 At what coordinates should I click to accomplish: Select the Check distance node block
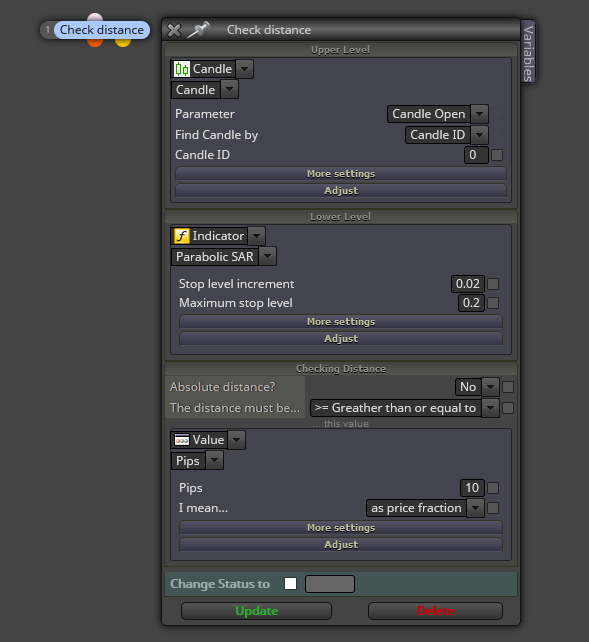click(102, 30)
